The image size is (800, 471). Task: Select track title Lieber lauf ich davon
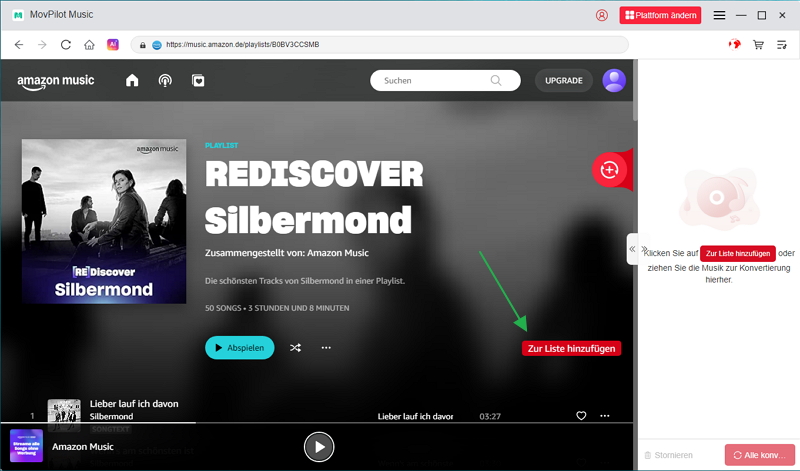[x=134, y=404]
